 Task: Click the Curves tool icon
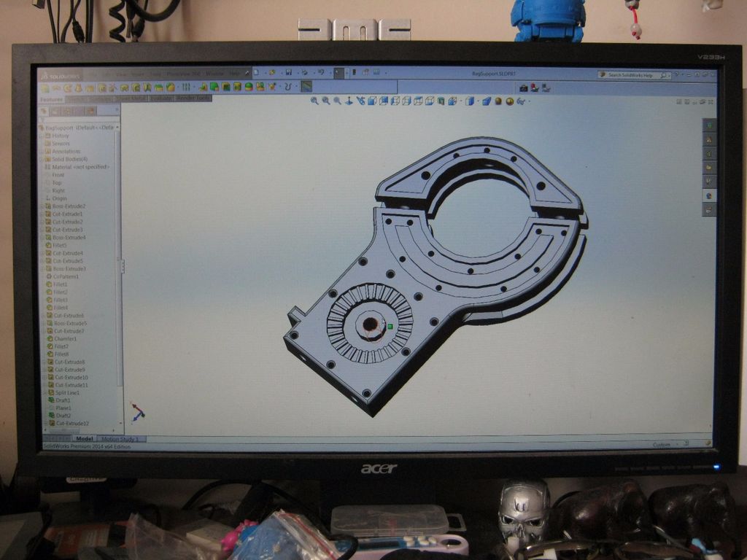click(287, 87)
